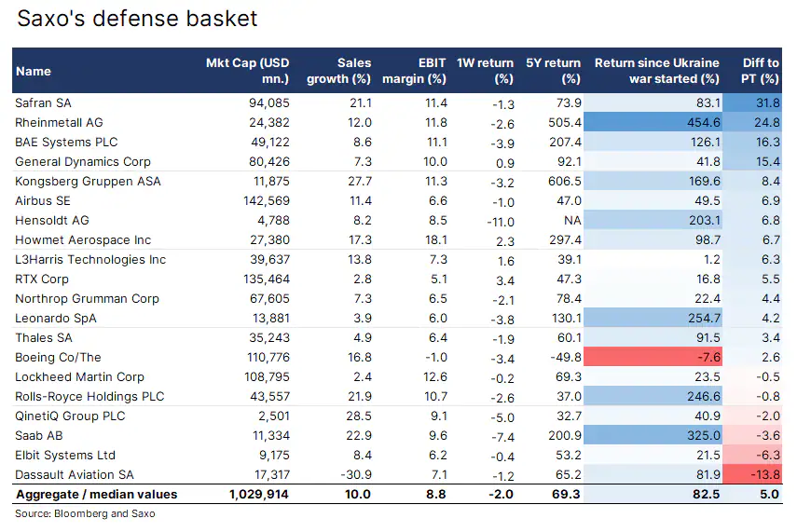Click the Rheinmetall AG row name

[59, 122]
